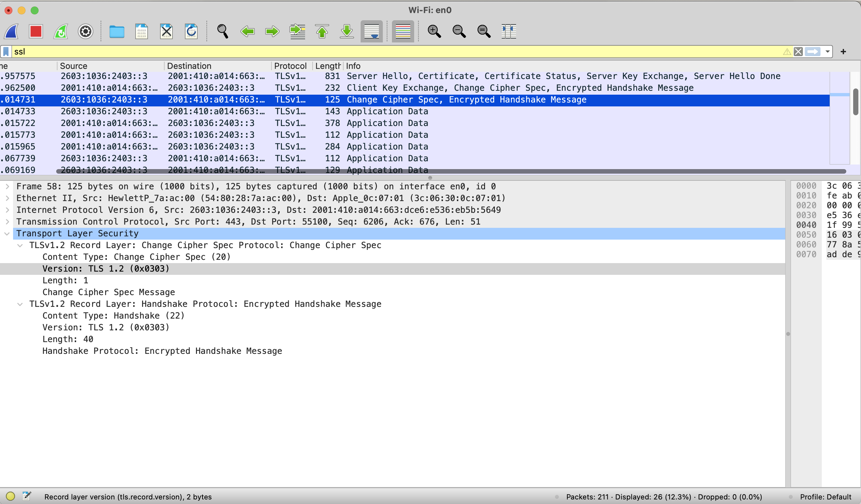
Task: Toggle packet colorization rules button
Action: pyautogui.click(x=403, y=31)
